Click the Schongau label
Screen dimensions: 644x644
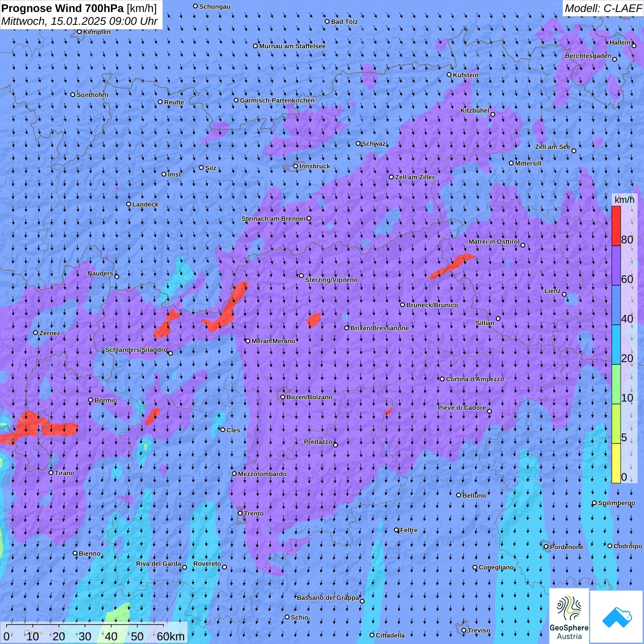[x=215, y=6]
